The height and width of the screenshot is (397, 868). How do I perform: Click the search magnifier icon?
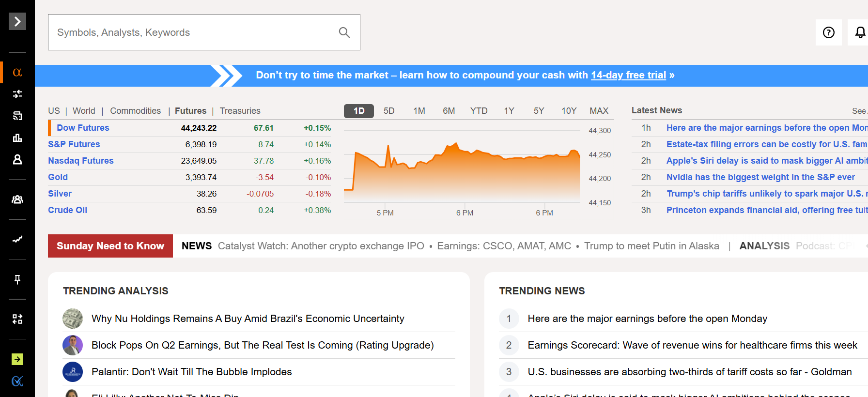coord(344,32)
